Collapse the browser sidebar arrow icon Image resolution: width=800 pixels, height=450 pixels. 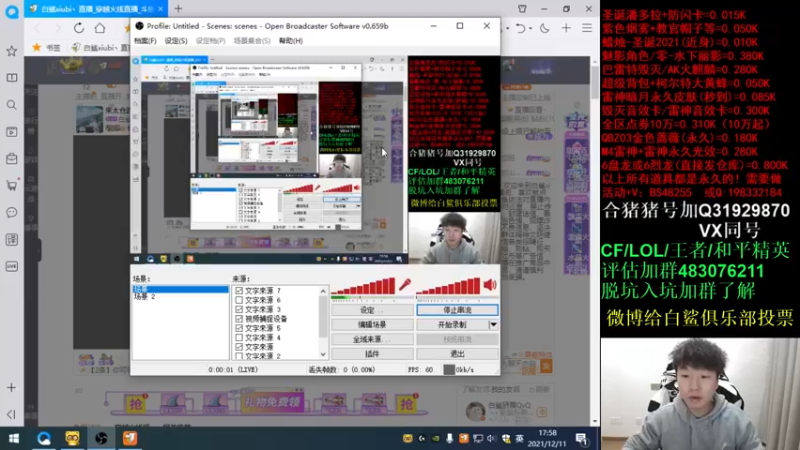[x=12, y=414]
